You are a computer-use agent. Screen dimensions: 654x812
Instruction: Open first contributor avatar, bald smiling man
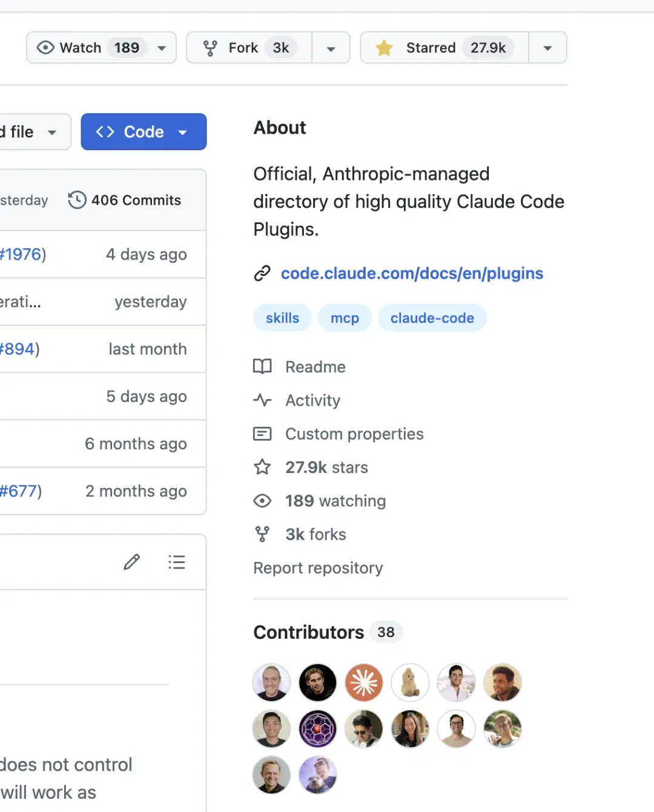tap(271, 682)
